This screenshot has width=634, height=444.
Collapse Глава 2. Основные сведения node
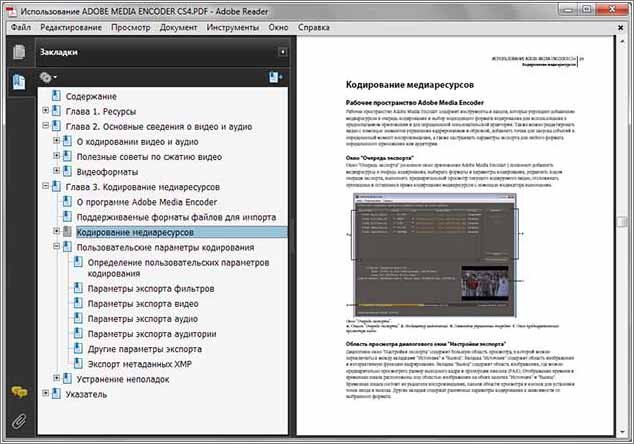click(46, 125)
